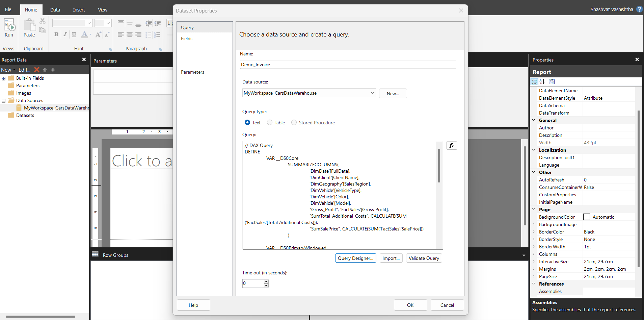Image resolution: width=644 pixels, height=320 pixels.
Task: Delete selected item with red X in Report Data
Action: [x=37, y=70]
